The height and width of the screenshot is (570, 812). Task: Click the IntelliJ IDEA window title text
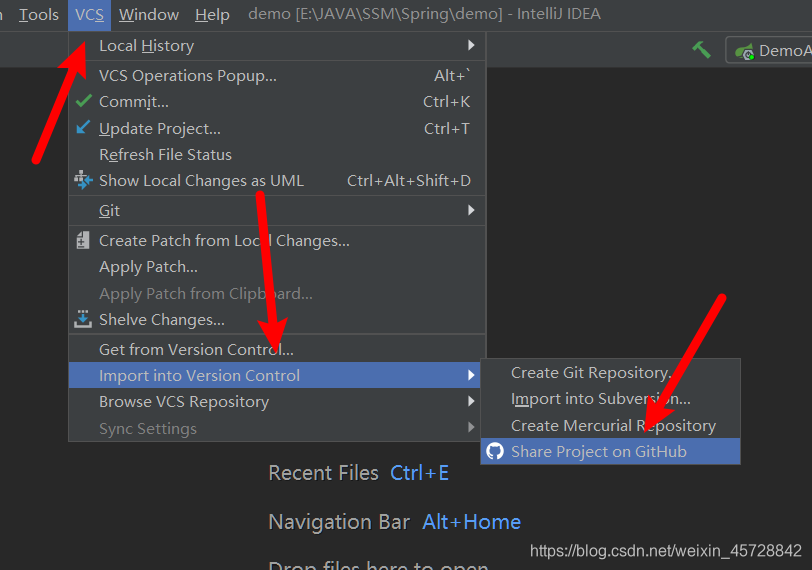[424, 13]
